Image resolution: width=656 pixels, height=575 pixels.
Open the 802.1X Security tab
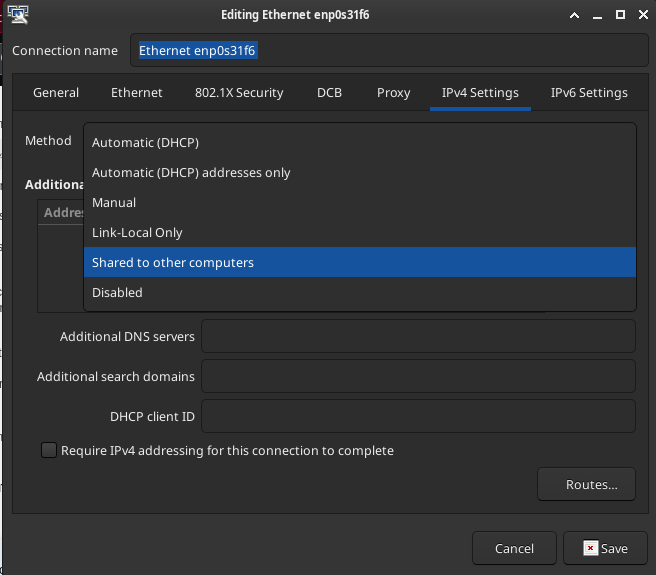pyautogui.click(x=239, y=92)
